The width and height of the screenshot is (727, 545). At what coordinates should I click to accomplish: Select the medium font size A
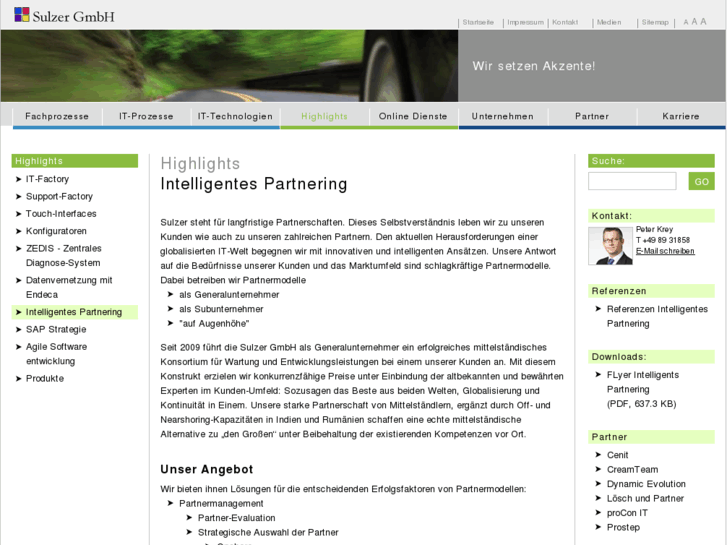[x=694, y=22]
